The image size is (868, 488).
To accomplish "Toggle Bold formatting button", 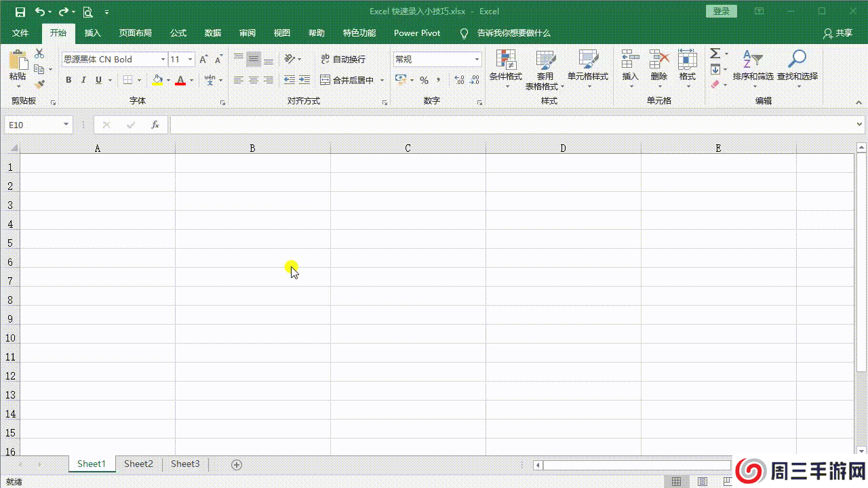I will (x=68, y=80).
